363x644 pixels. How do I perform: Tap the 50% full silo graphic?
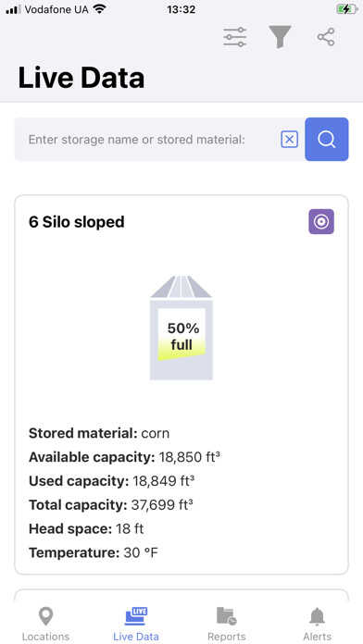pyautogui.click(x=181, y=328)
